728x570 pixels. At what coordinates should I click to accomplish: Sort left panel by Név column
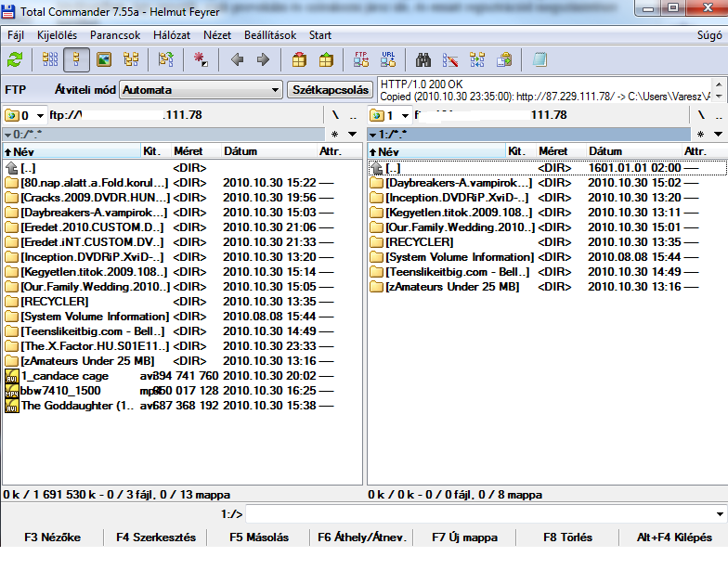pyautogui.click(x=72, y=151)
